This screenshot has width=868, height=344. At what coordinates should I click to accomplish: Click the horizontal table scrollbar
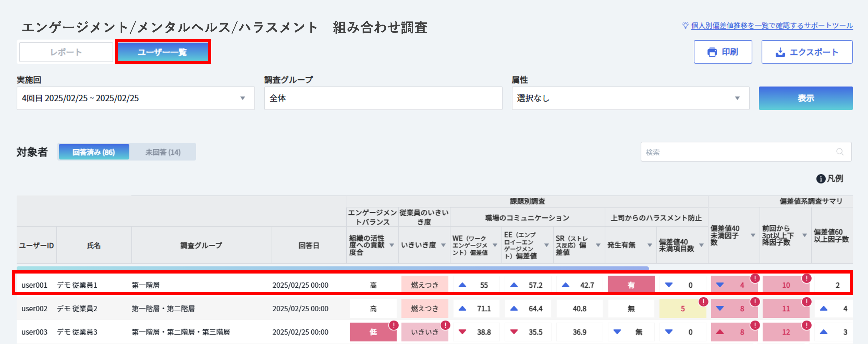333,268
